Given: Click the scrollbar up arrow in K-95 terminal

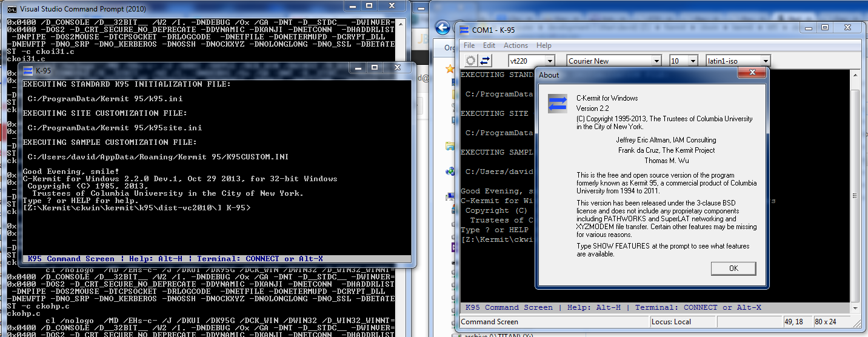Looking at the screenshot, I should click(855, 75).
